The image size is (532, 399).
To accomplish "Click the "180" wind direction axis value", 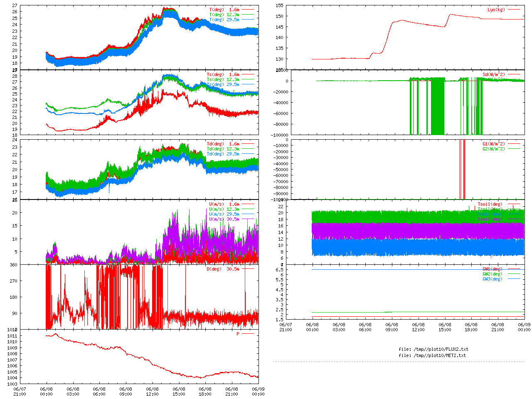I will tap(13, 297).
